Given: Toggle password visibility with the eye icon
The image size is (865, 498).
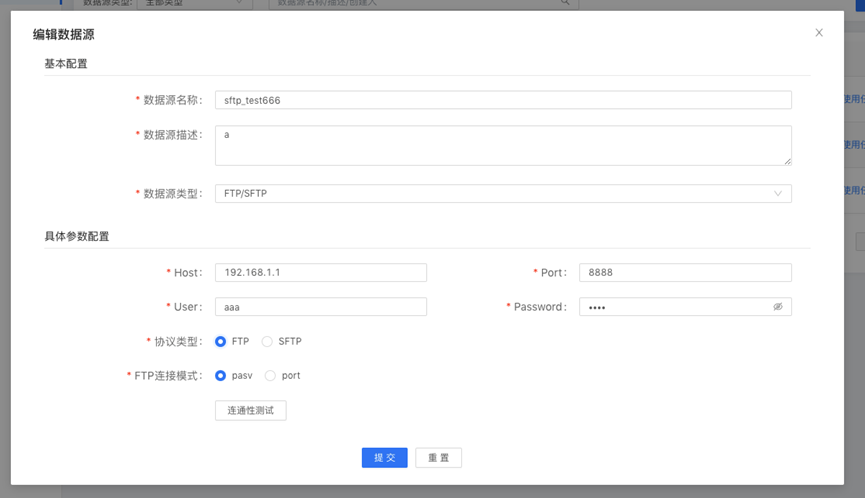Looking at the screenshot, I should (777, 307).
